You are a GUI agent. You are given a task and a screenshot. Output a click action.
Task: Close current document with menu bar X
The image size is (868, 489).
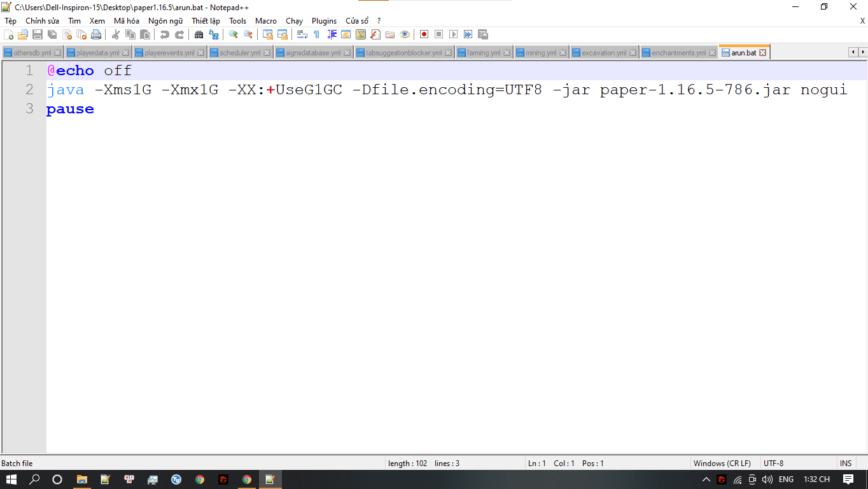(x=862, y=21)
